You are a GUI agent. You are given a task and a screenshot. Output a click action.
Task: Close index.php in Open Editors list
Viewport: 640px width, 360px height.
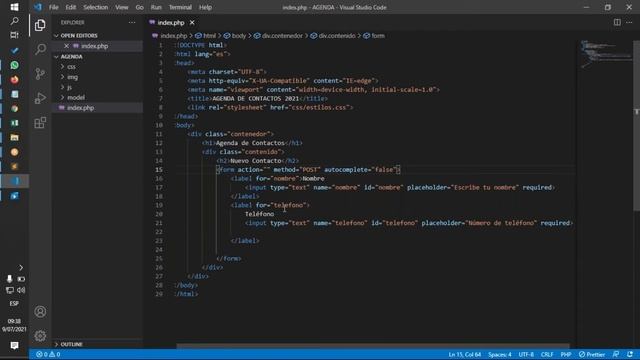coord(66,46)
